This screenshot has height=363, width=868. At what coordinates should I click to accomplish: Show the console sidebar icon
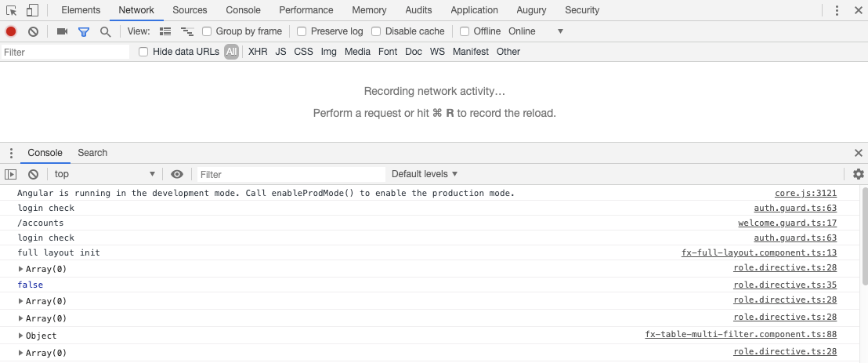10,174
